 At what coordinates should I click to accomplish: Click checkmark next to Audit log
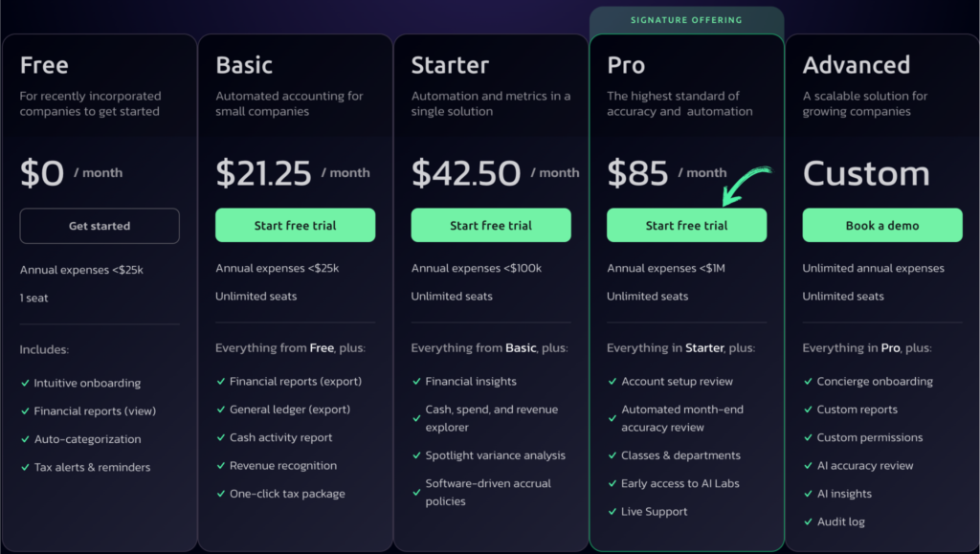tap(808, 522)
